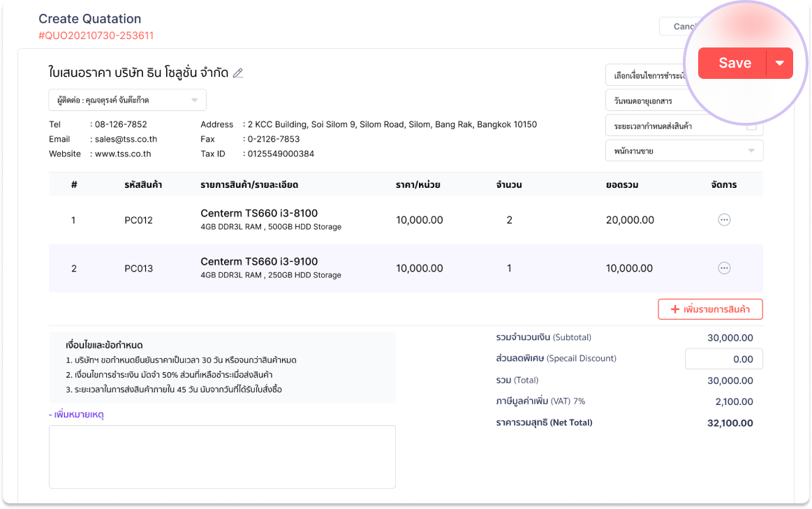The width and height of the screenshot is (812, 509).
Task: Select product row PC013
Action: (x=138, y=268)
